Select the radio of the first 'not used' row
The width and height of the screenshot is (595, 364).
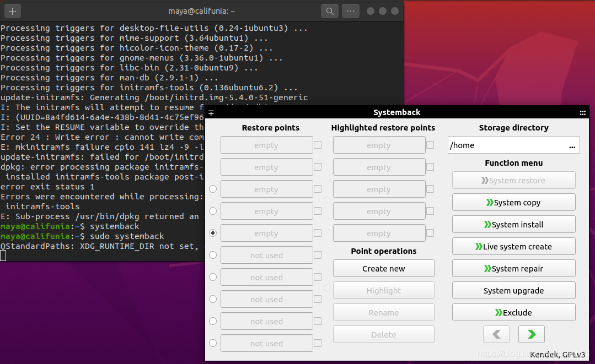point(213,255)
